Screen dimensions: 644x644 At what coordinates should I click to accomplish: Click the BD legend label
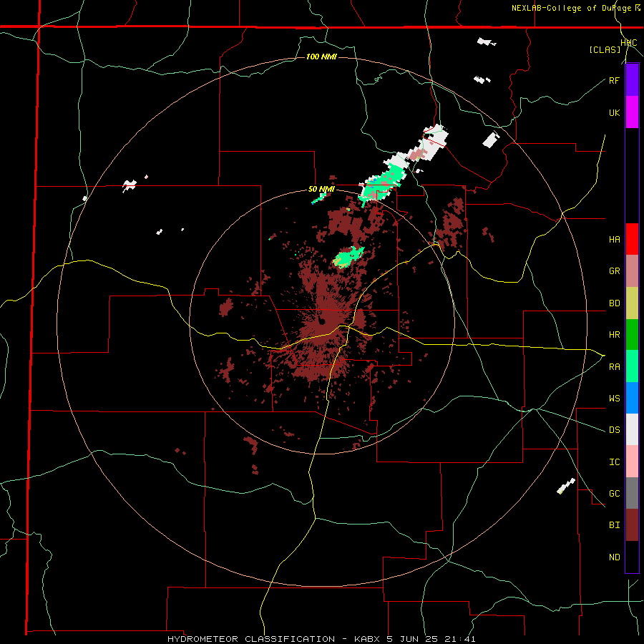615,303
